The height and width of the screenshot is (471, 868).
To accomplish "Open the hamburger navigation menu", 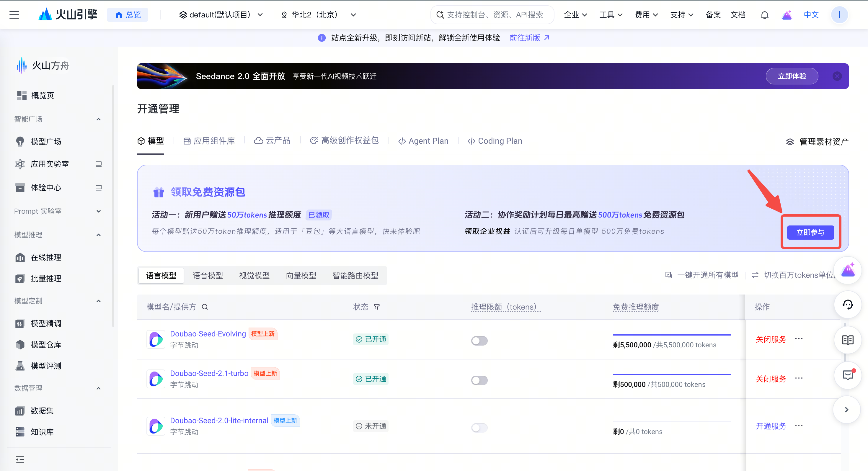I will (x=14, y=15).
